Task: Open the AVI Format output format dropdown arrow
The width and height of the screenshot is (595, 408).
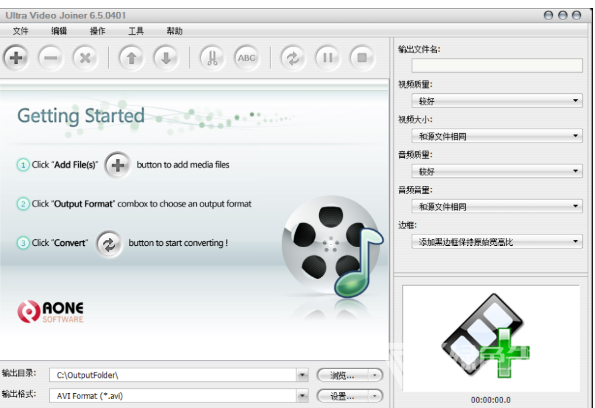Action: [x=302, y=396]
